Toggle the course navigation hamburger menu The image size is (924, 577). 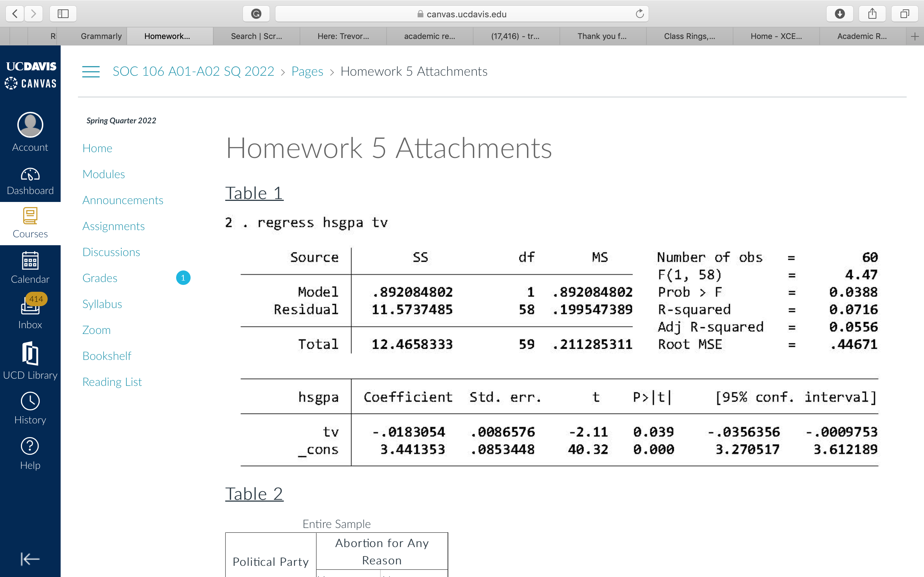pos(91,72)
